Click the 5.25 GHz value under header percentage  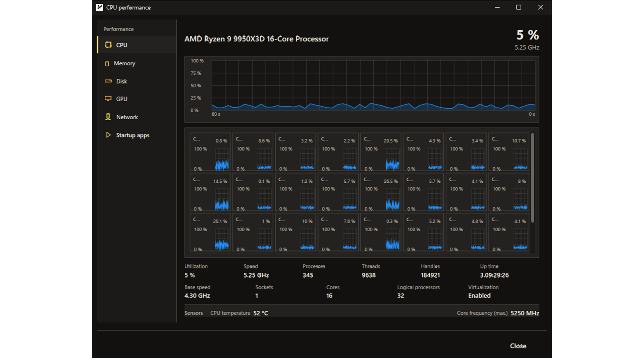(x=527, y=48)
